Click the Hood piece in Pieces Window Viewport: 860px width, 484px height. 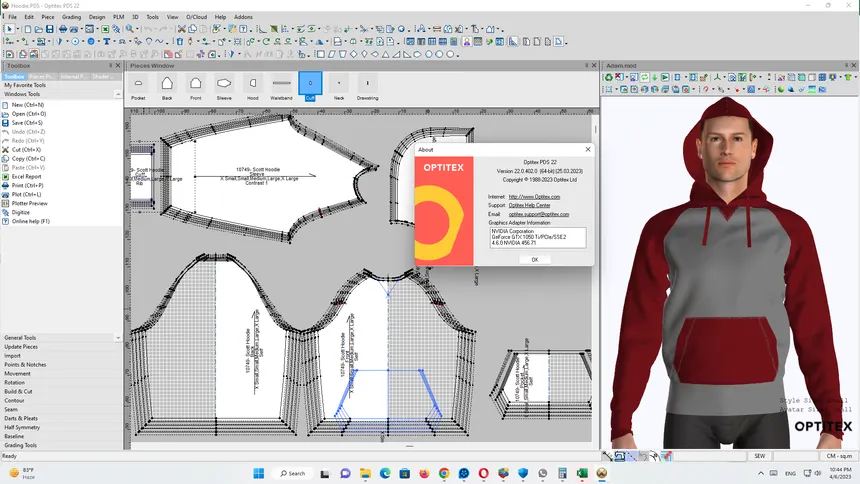[253, 86]
